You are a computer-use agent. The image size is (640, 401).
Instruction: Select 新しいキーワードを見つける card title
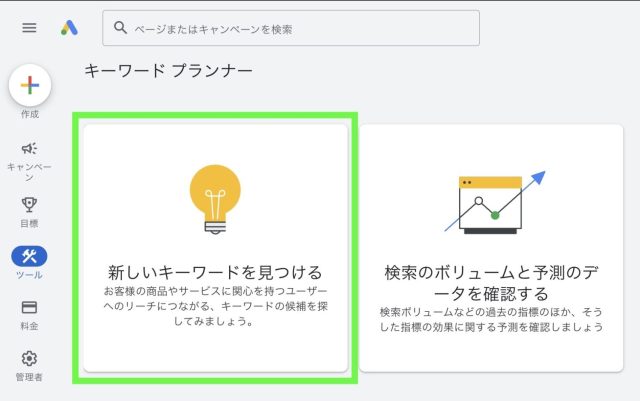click(215, 272)
